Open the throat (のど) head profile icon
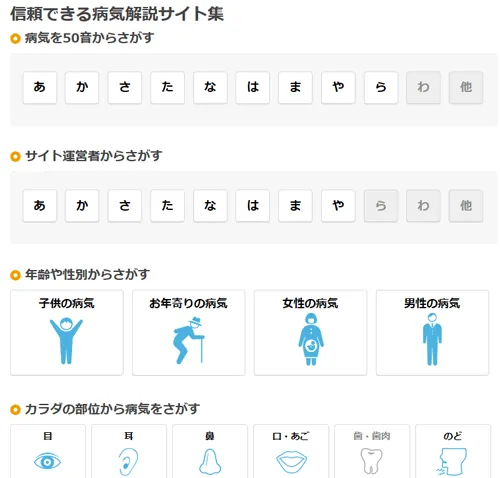 pos(453,462)
